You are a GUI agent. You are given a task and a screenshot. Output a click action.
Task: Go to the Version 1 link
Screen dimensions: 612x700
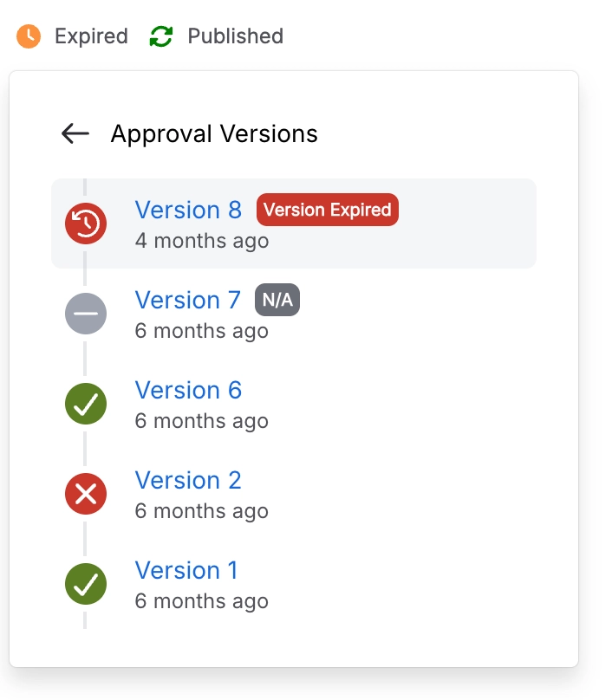pyautogui.click(x=186, y=570)
